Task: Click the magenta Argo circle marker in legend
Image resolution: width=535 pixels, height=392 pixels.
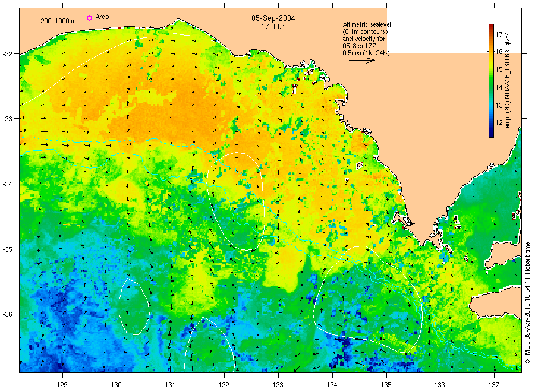Action: tap(89, 18)
